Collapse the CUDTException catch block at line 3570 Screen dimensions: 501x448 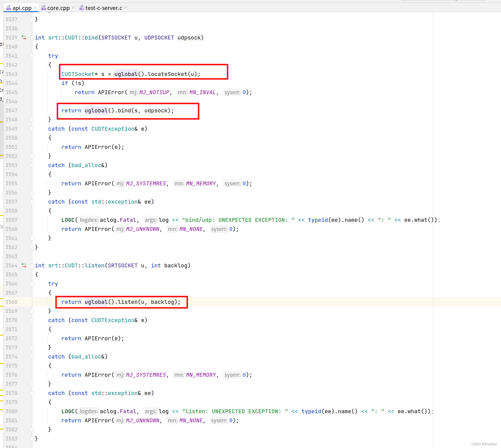tap(32, 320)
